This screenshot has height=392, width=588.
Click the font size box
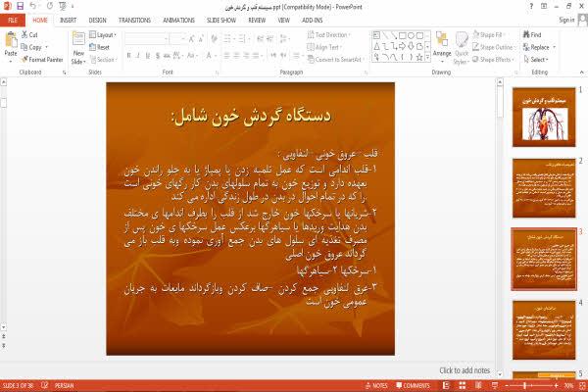(177, 38)
